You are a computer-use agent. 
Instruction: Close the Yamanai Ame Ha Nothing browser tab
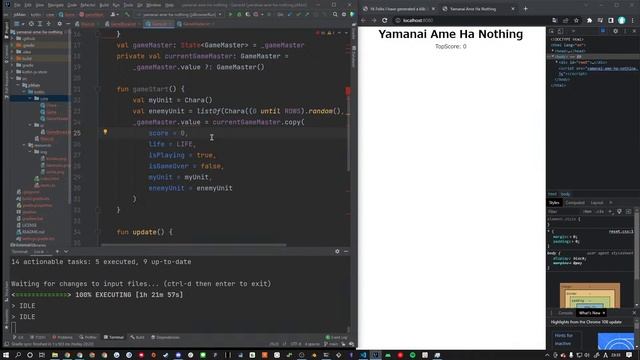(513, 9)
